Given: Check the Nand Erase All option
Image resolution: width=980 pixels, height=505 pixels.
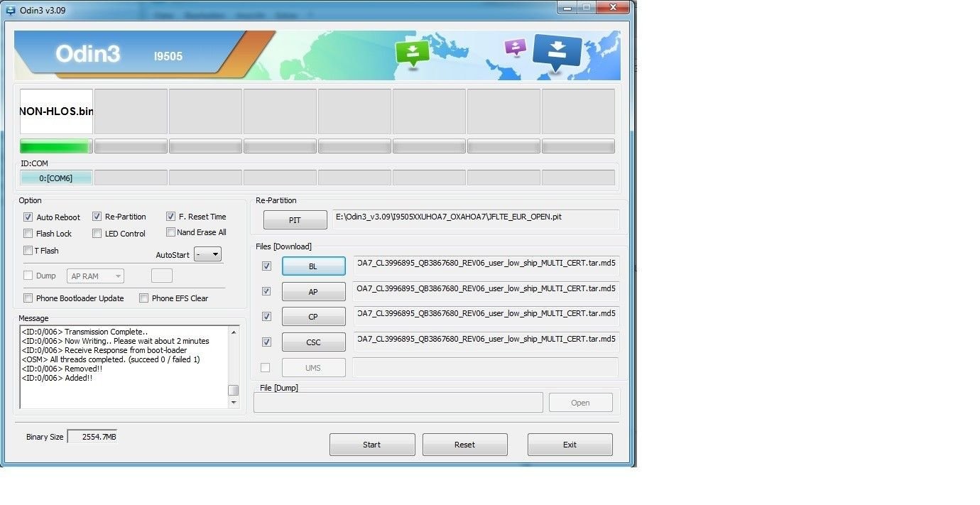Looking at the screenshot, I should tap(170, 232).
